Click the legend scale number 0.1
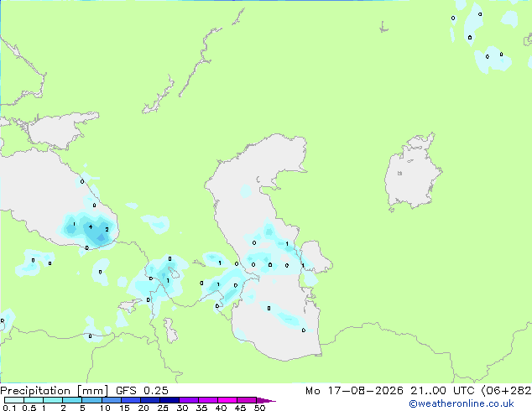 [9, 408]
